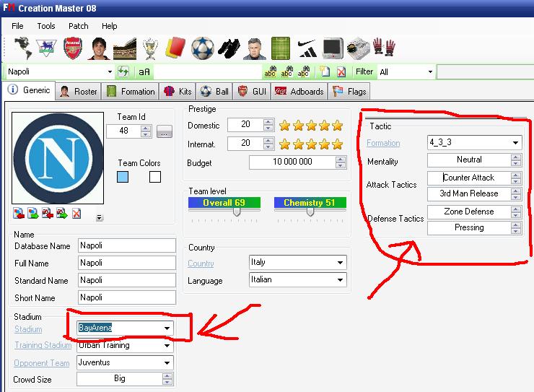Click the Mentality Neutral stepper
This screenshot has height=392, width=534.
coord(516,160)
